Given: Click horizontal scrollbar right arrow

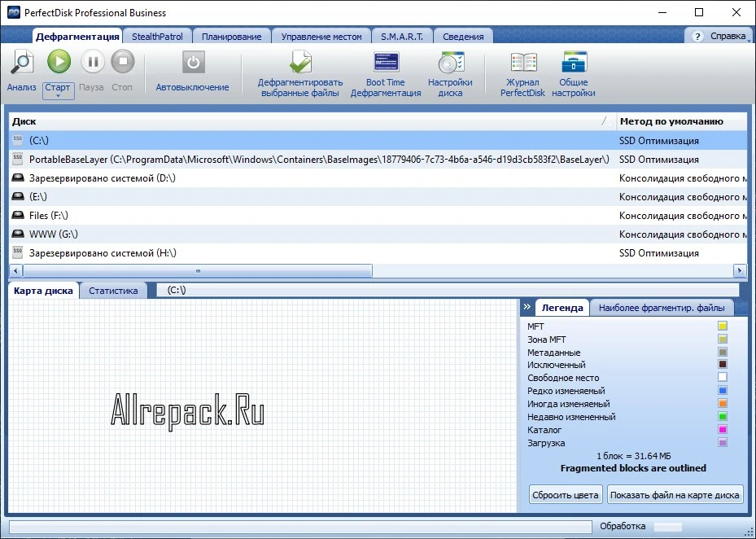Looking at the screenshot, I should tap(740, 270).
